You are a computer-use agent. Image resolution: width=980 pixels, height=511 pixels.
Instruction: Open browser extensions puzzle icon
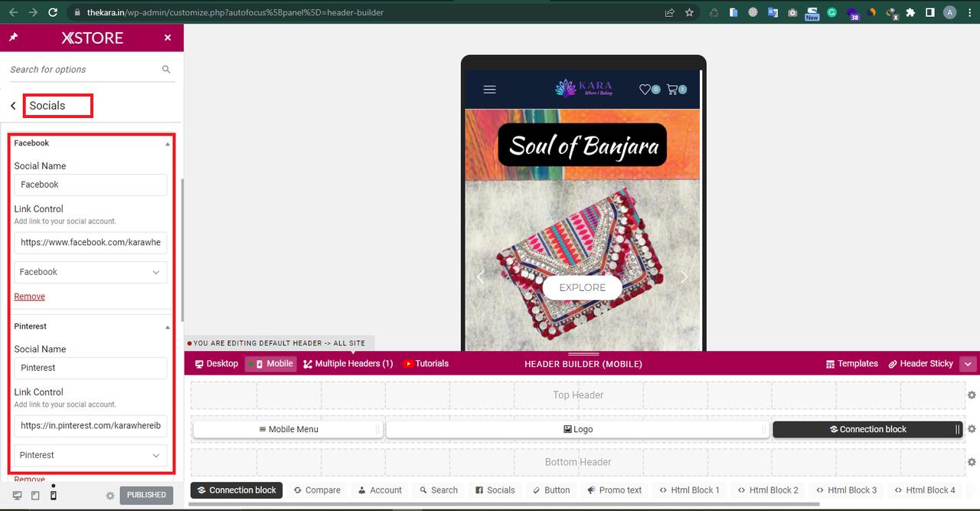point(910,12)
